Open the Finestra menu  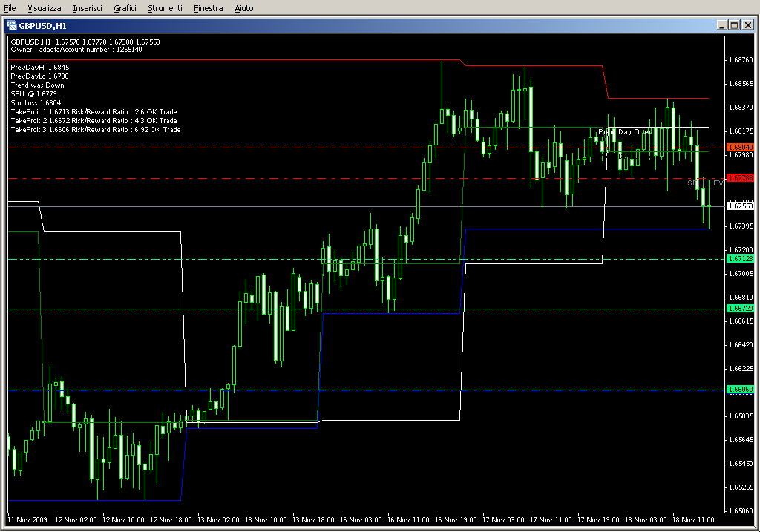click(209, 8)
